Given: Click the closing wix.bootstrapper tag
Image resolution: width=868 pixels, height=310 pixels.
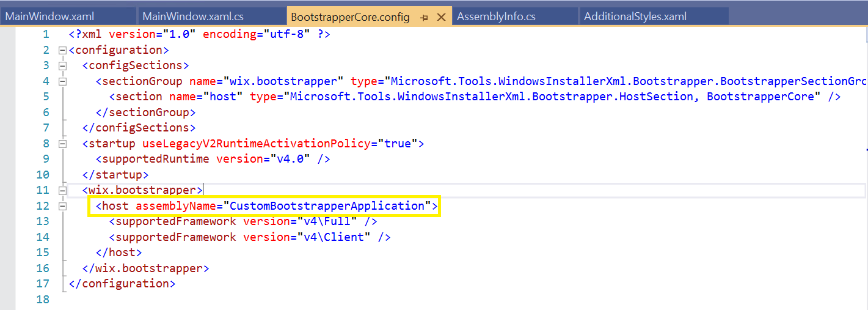Looking at the screenshot, I should pos(145,268).
